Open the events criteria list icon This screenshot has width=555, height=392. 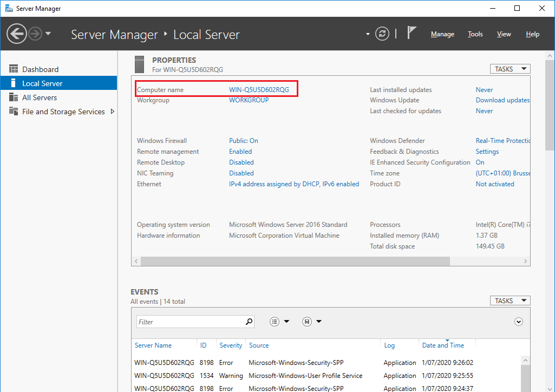(275, 321)
